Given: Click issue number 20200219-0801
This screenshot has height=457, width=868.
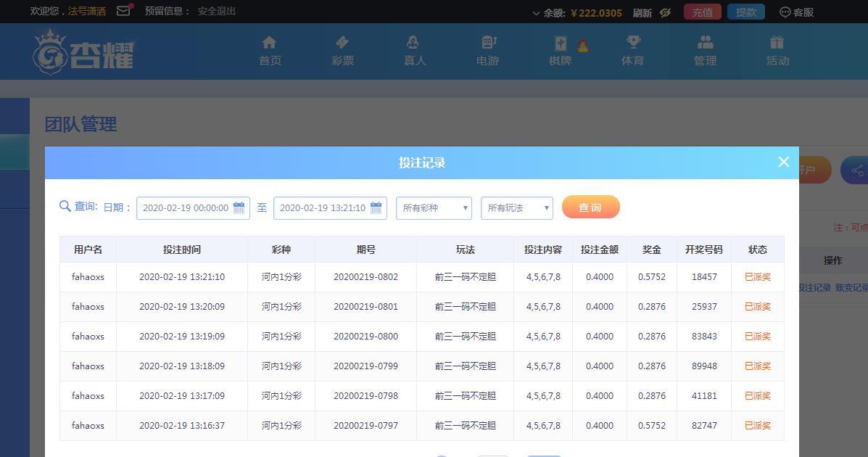Looking at the screenshot, I should (366, 307).
